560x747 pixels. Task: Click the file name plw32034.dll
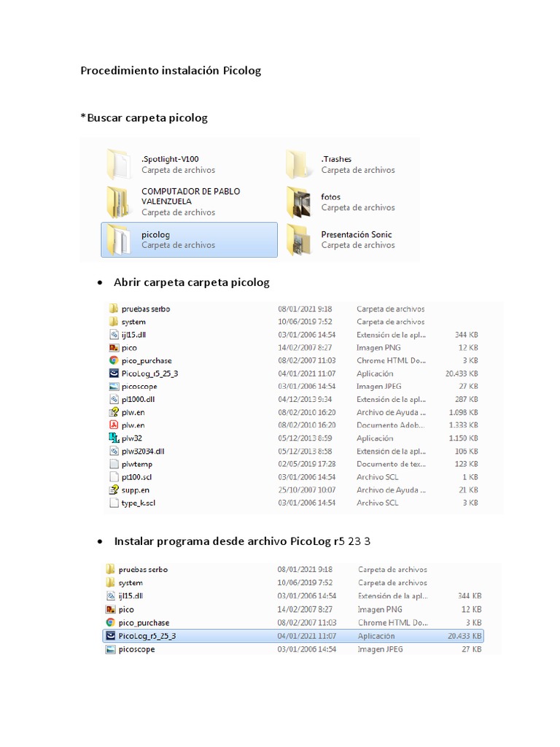[143, 451]
